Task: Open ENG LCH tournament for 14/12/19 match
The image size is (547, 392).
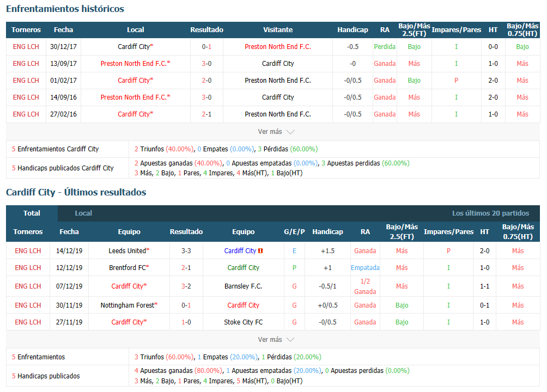Action: coord(28,251)
